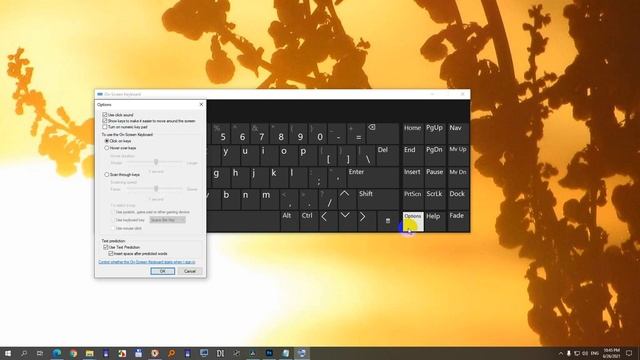This screenshot has width=640, height=360.
Task: Launch Microsoft Edge from the taskbar
Action: [x=57, y=353]
